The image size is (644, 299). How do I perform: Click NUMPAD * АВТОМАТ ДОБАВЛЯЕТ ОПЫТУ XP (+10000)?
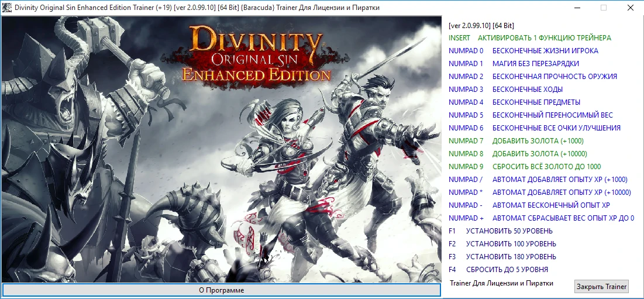pos(540,192)
